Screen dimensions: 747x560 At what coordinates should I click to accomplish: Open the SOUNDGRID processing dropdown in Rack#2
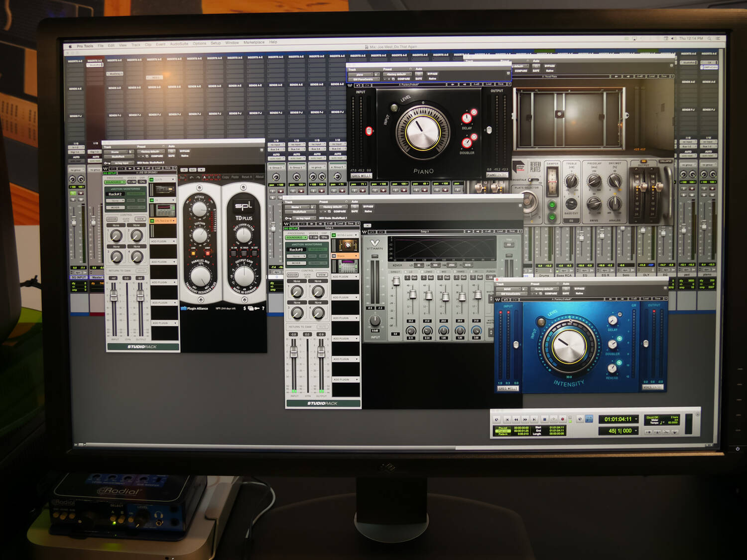[115, 182]
